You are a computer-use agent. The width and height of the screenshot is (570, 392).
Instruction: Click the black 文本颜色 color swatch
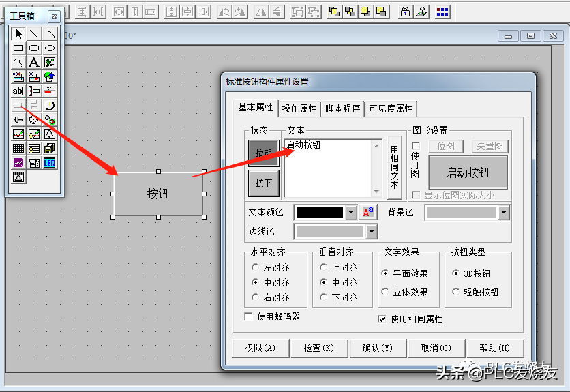[x=320, y=213]
